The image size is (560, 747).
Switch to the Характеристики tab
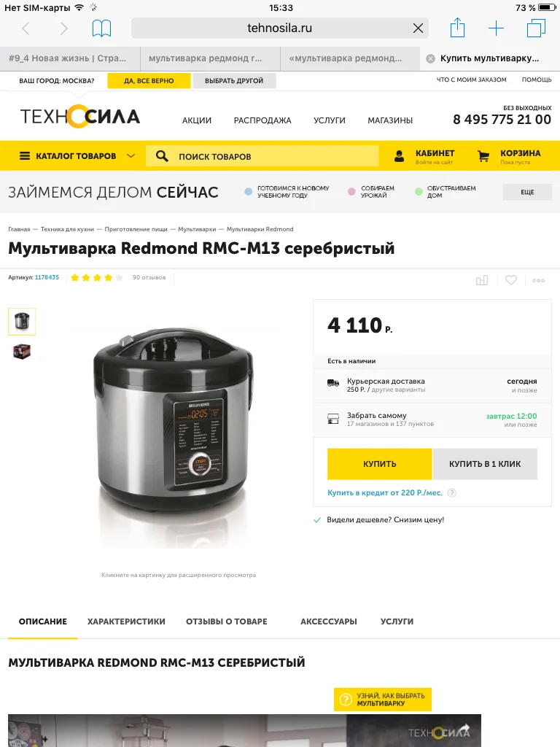(x=126, y=622)
